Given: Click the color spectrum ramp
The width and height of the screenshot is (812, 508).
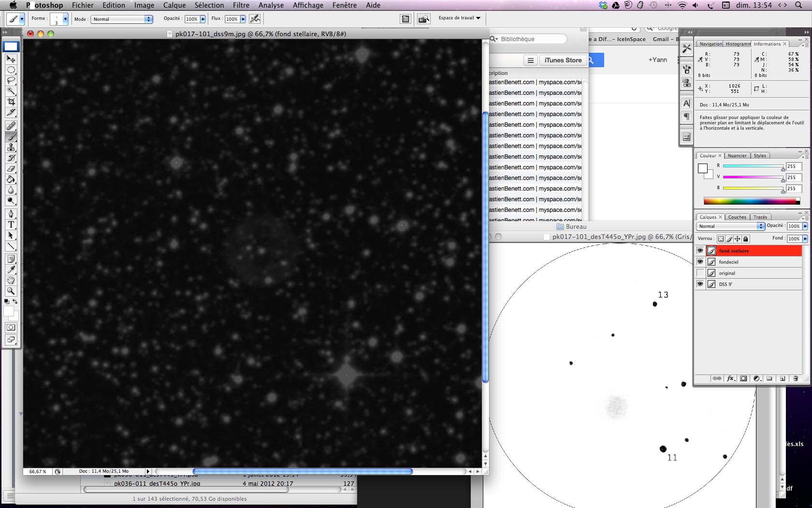Looking at the screenshot, I should [752, 201].
